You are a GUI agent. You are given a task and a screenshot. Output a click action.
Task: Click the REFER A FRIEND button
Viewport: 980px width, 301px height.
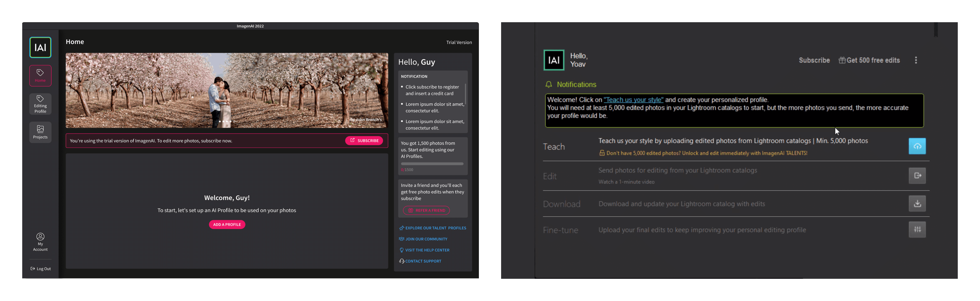click(x=426, y=210)
